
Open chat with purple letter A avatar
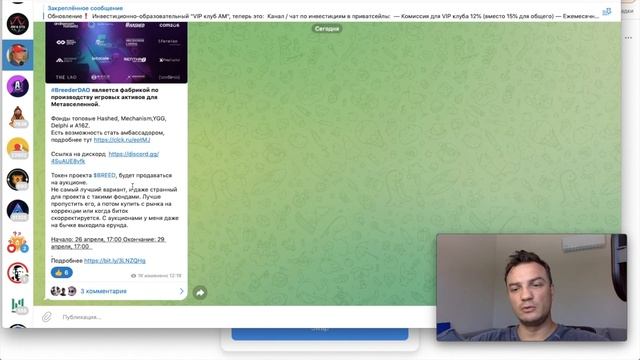tap(18, 86)
